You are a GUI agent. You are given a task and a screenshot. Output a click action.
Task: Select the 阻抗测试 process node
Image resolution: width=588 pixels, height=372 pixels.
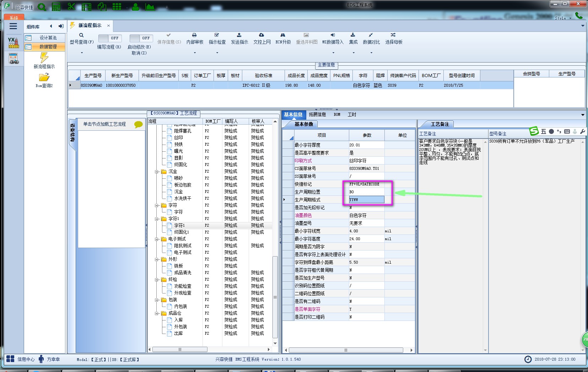[x=183, y=246]
